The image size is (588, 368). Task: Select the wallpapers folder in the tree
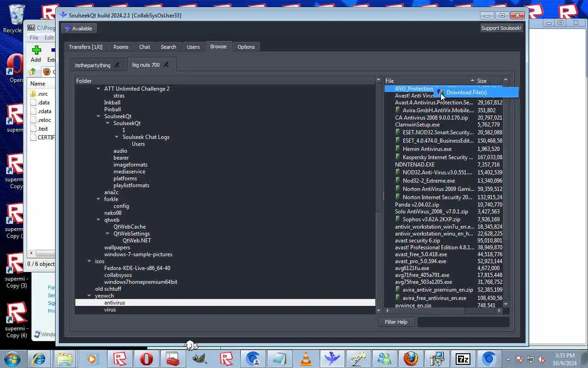117,247
